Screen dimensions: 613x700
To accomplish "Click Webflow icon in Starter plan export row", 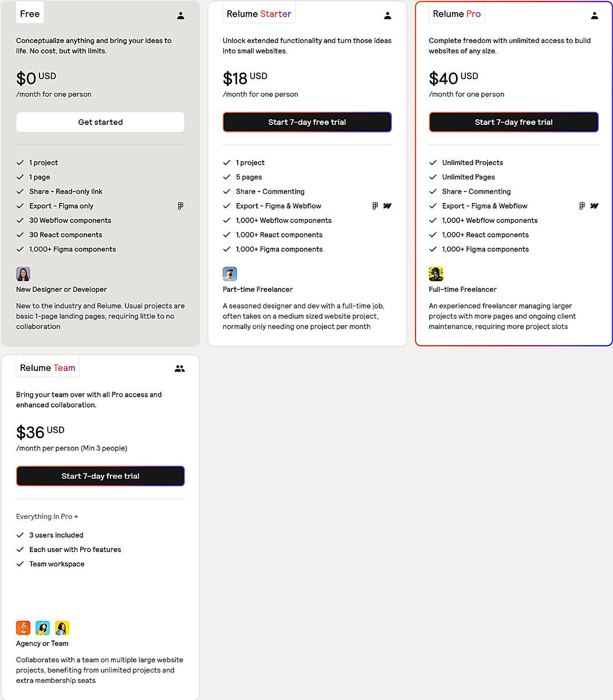I will click(387, 206).
